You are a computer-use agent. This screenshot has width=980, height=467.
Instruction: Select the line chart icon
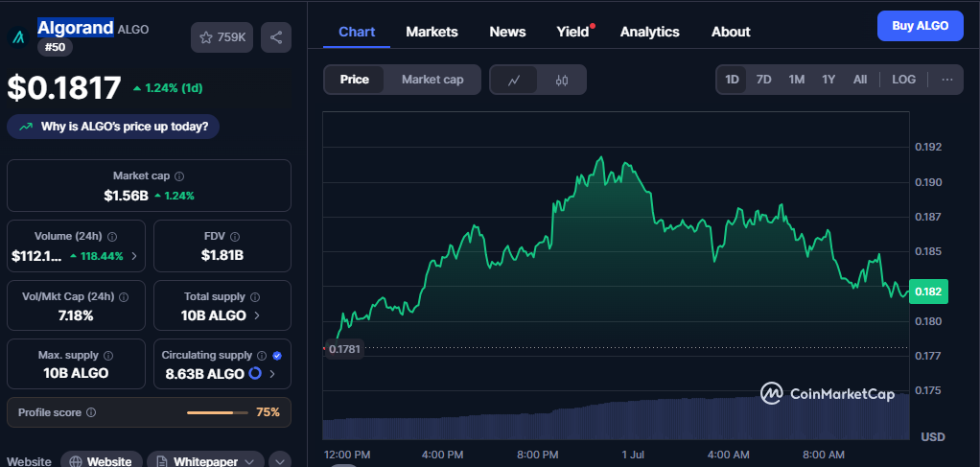pyautogui.click(x=514, y=80)
